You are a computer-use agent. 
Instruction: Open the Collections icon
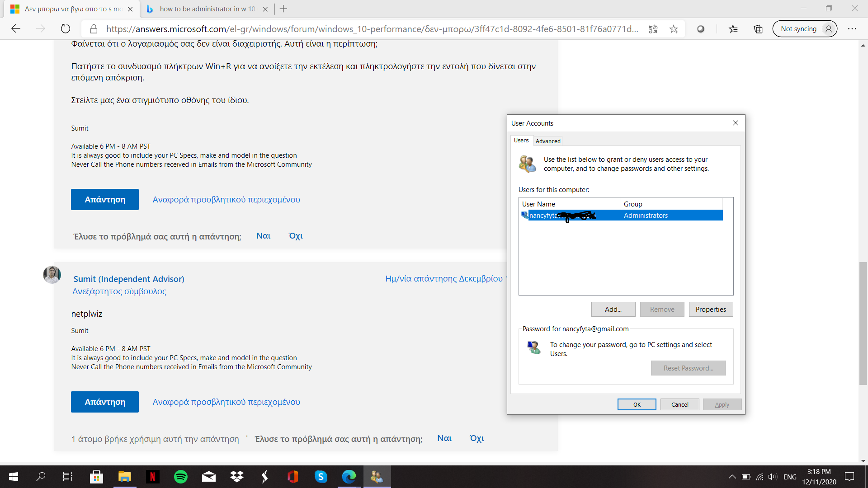click(x=758, y=29)
